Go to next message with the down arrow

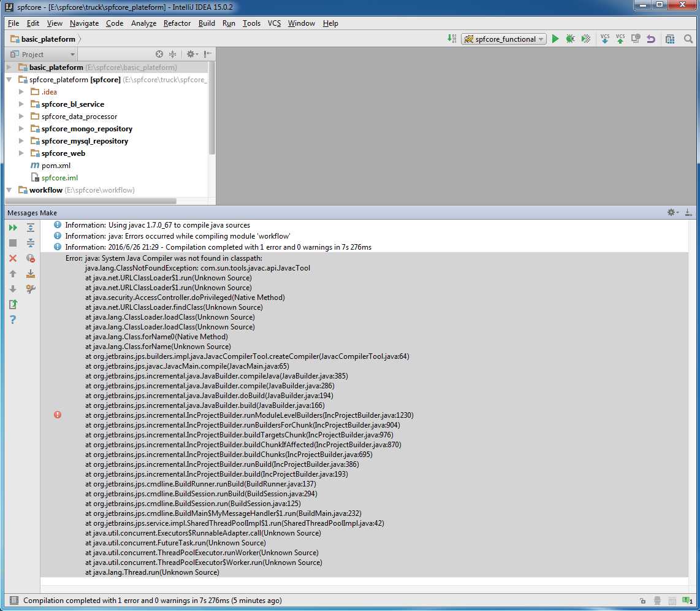tap(13, 289)
